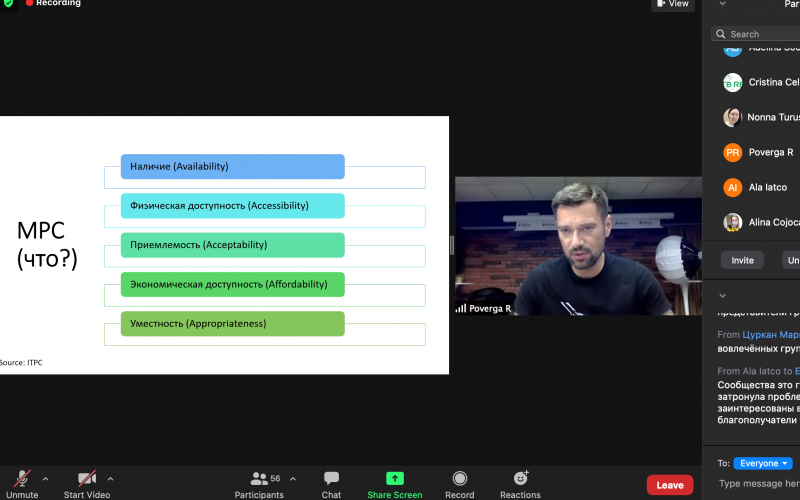Select the Everyone recipient dropdown
Screen dimensions: 800x500
coord(764,463)
